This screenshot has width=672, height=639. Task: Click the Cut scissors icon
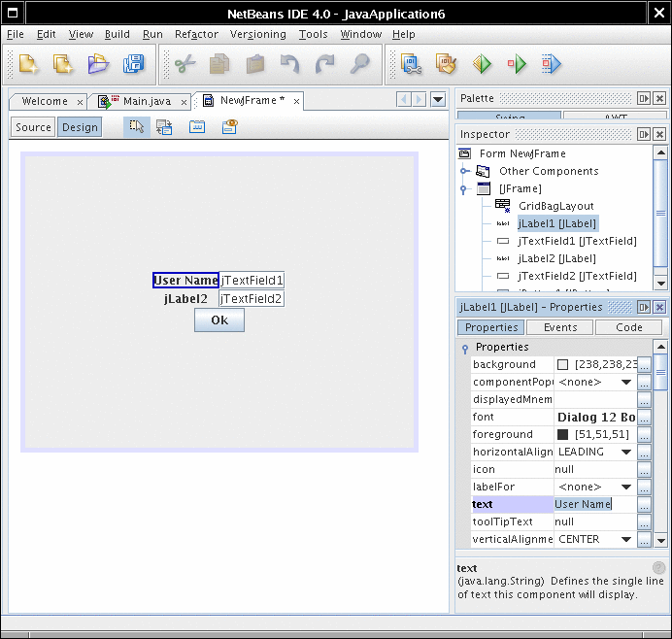pyautogui.click(x=185, y=65)
